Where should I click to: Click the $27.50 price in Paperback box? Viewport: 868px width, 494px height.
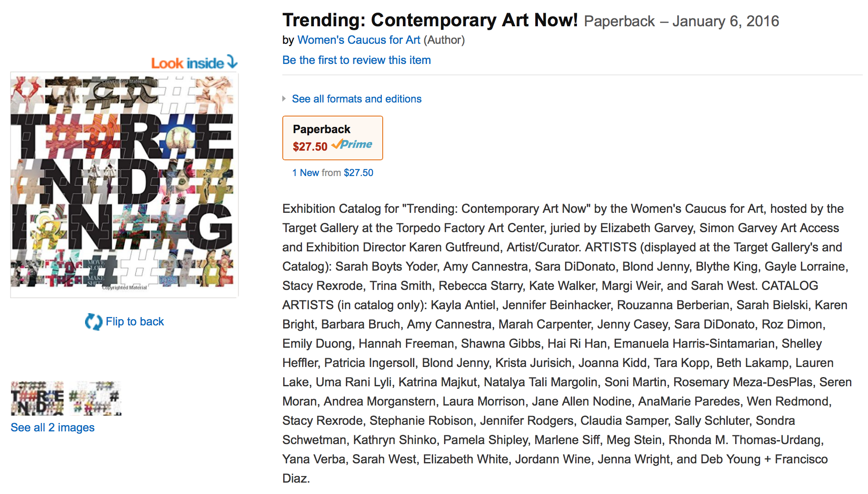tap(310, 146)
